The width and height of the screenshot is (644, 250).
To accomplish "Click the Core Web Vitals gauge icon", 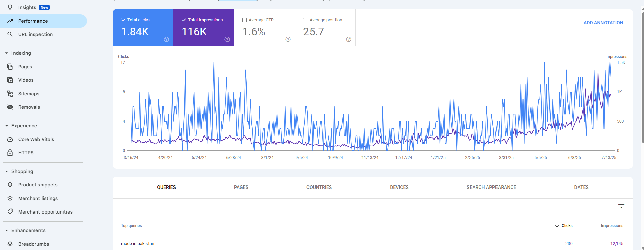I will tap(10, 139).
